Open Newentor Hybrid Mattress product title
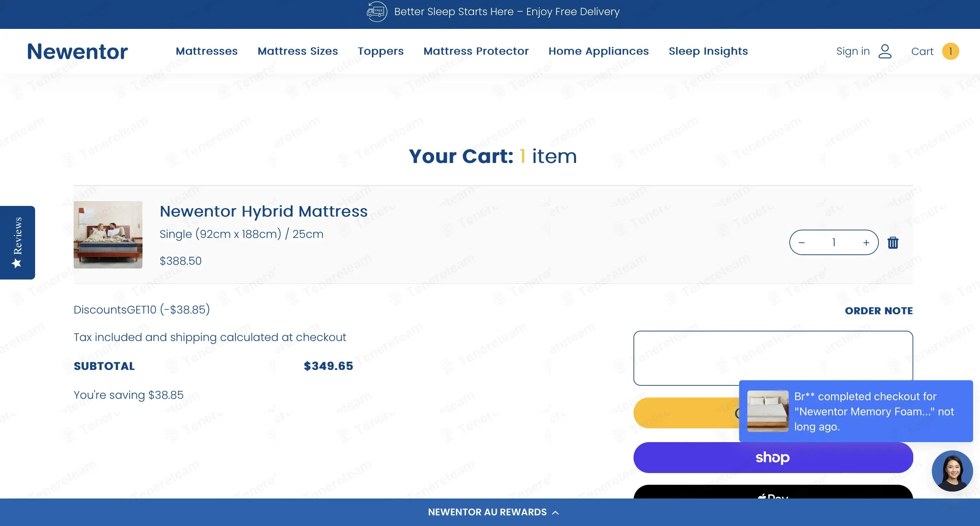 pos(264,211)
